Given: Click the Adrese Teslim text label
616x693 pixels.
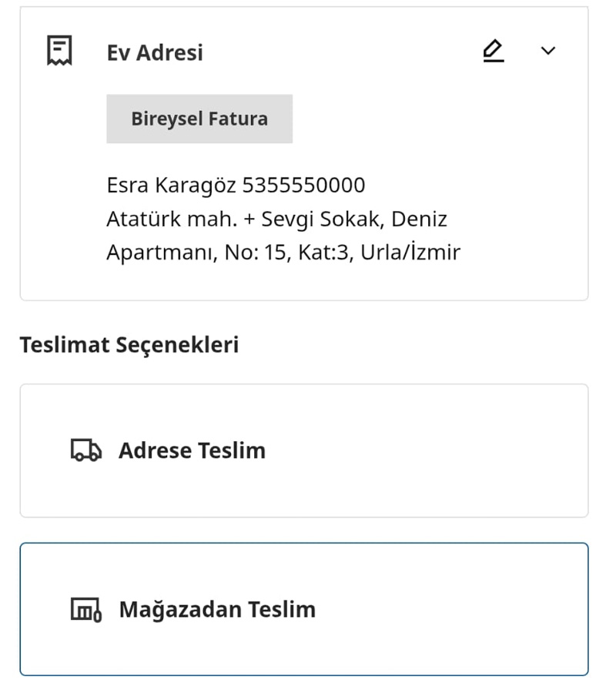Looking at the screenshot, I should click(x=192, y=450).
